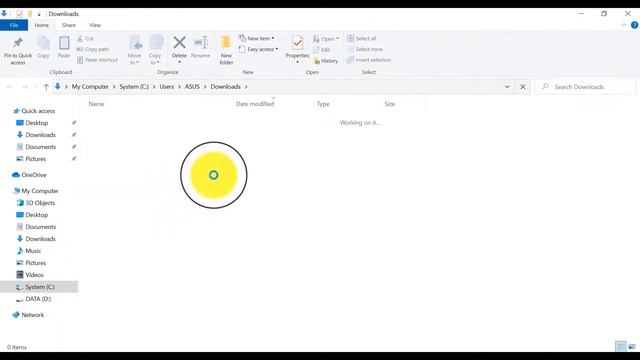The height and width of the screenshot is (360, 640).
Task: Click Copy path command
Action: point(93,49)
